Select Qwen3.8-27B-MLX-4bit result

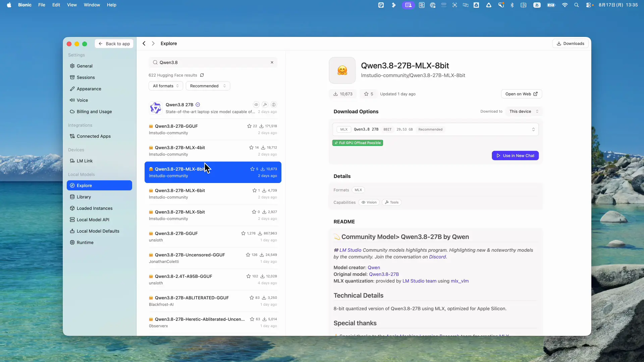pyautogui.click(x=213, y=151)
